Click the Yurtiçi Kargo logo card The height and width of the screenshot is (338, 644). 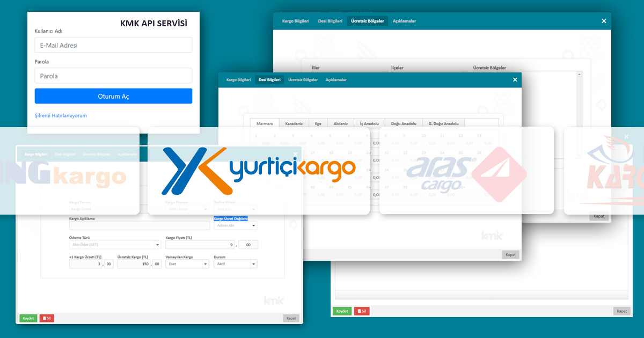pos(258,171)
